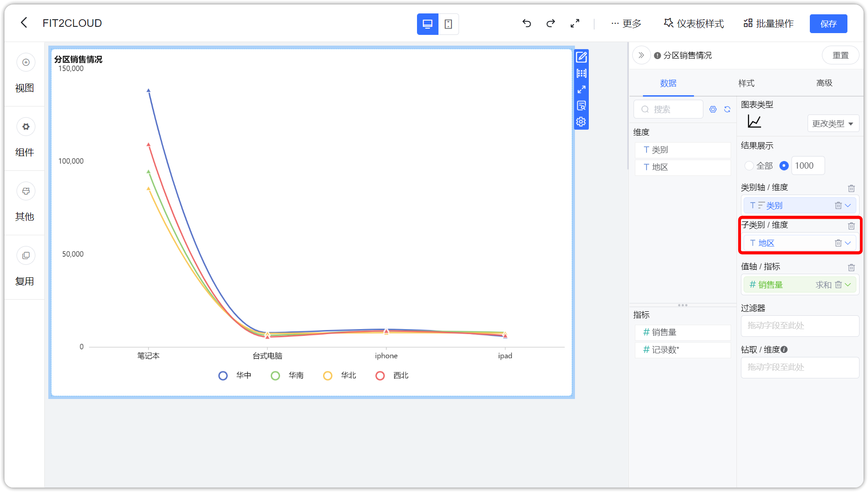Click the panel splitter dots handle
This screenshot has height=492, width=868.
tap(683, 305)
